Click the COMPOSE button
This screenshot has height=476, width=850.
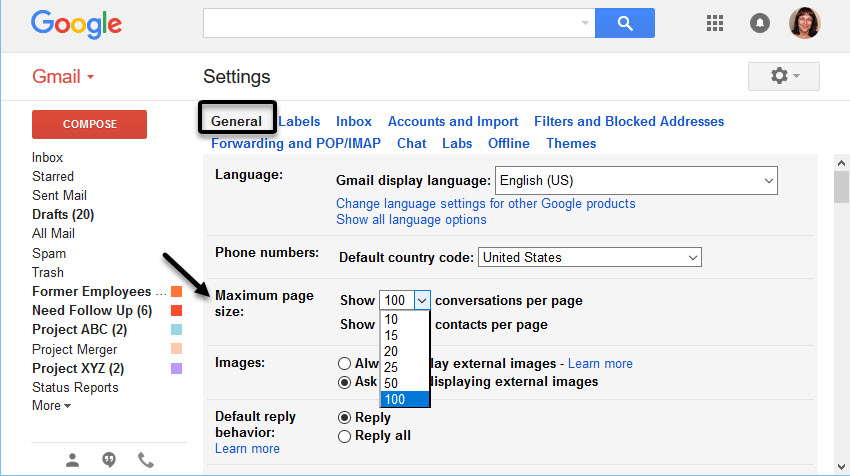(x=89, y=124)
